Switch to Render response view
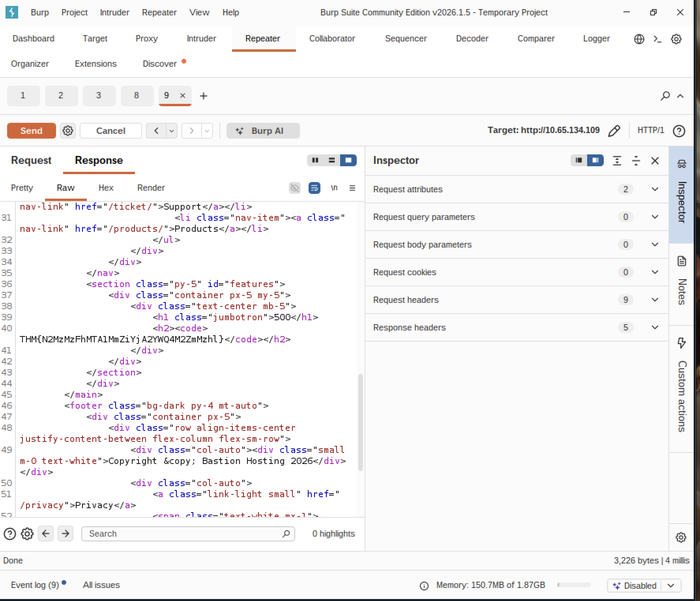The image size is (700, 601). pos(151,188)
